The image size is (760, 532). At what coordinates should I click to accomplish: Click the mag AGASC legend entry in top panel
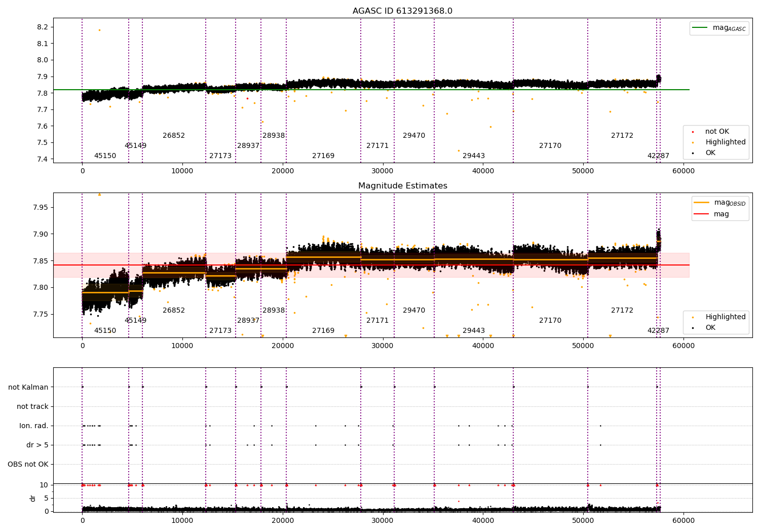[x=719, y=28]
